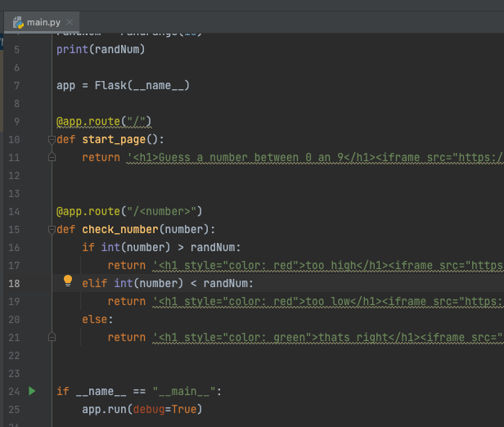Click the Python file icon on main.py tab

pyautogui.click(x=18, y=22)
